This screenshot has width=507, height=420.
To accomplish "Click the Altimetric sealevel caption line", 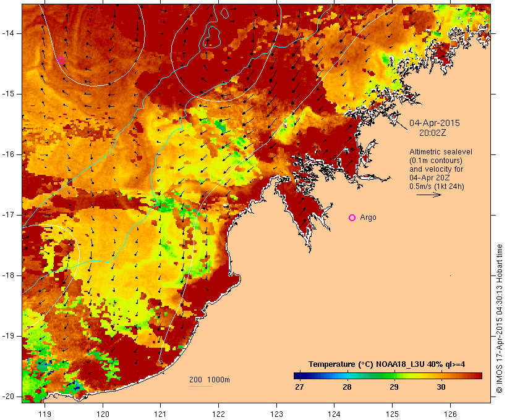I will click(x=441, y=152).
